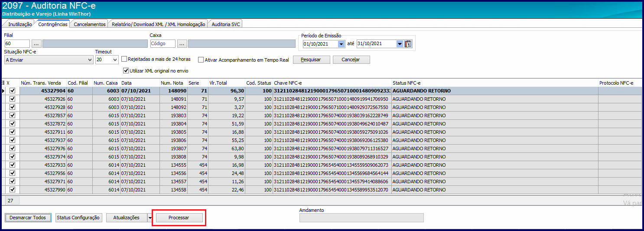Switch to the Auditoria SVC tab

225,24
